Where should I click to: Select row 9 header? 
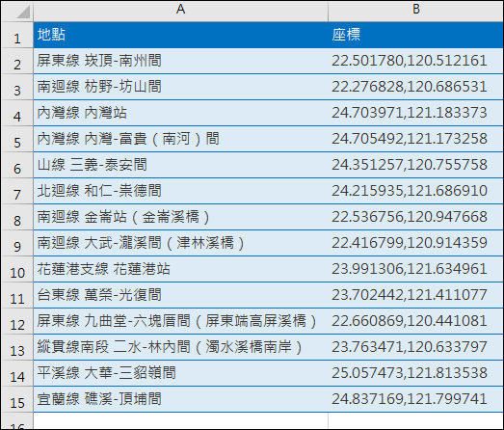[x=17, y=244]
